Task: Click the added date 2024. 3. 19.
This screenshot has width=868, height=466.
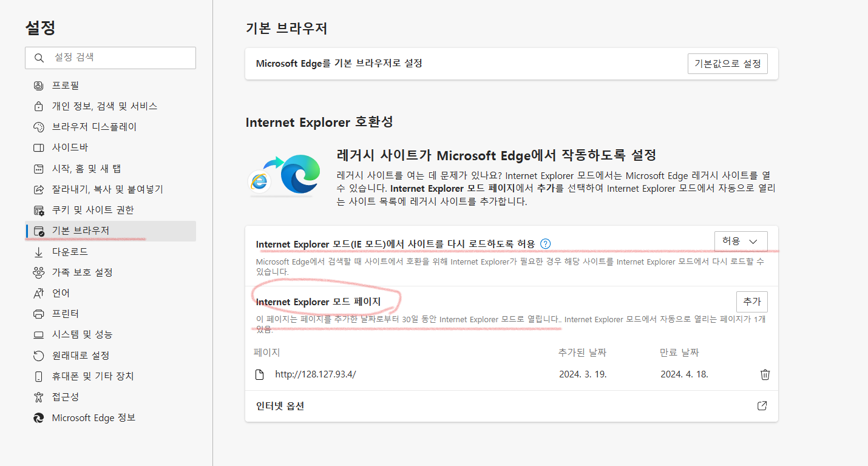Action: point(583,374)
